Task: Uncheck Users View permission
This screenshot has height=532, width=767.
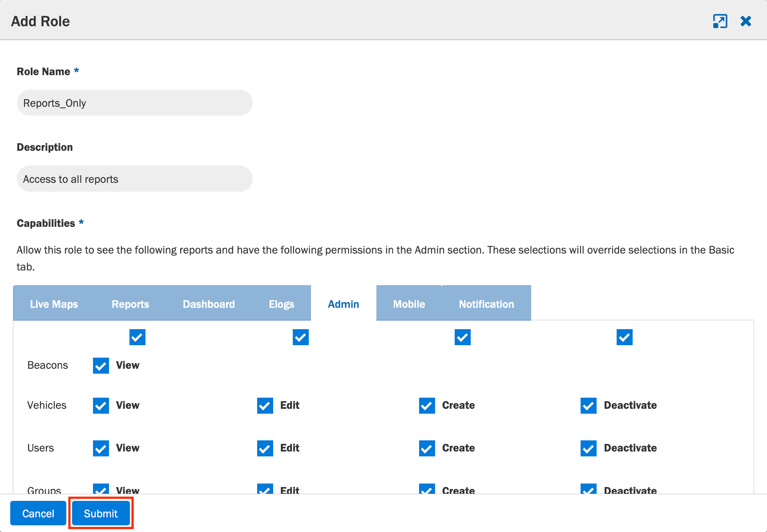Action: point(101,448)
